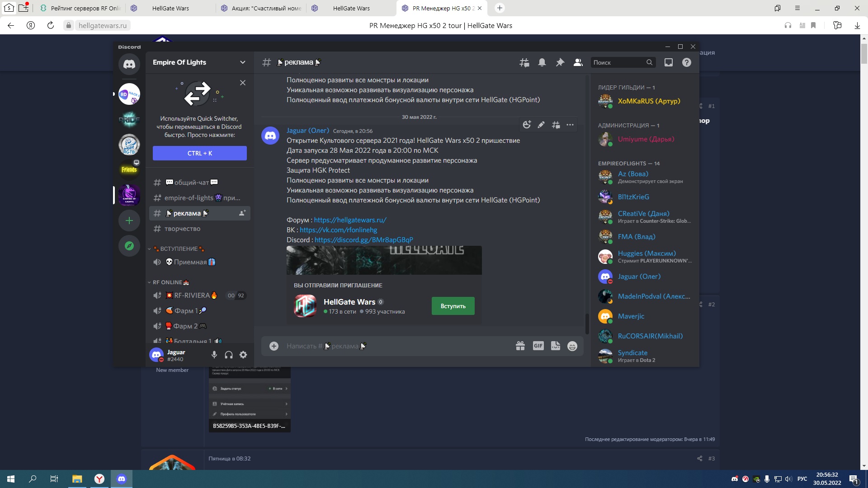Image resolution: width=868 pixels, height=488 pixels.
Task: Open the PRIDE server icon
Action: pyautogui.click(x=129, y=119)
